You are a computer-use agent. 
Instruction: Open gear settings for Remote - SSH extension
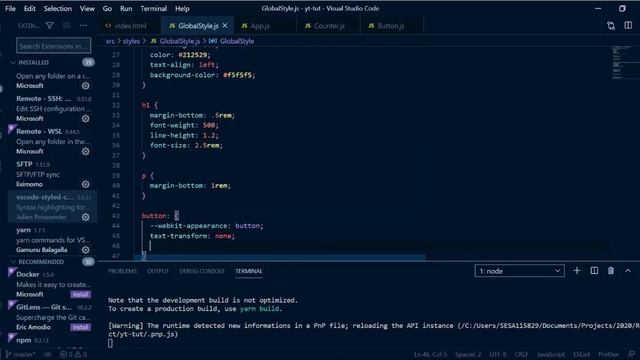[x=85, y=118]
